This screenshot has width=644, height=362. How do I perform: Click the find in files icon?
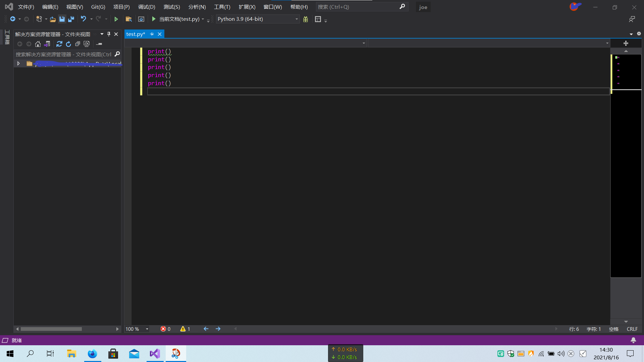click(x=128, y=19)
